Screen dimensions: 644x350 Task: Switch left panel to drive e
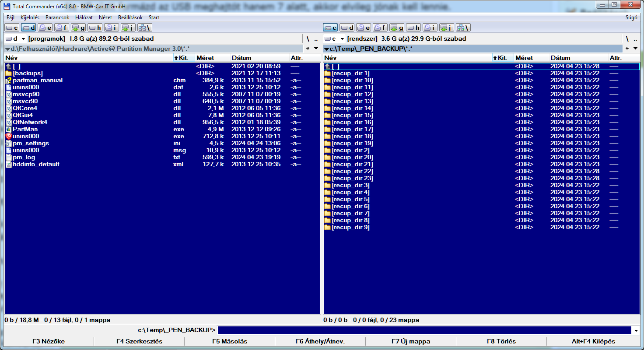click(45, 28)
